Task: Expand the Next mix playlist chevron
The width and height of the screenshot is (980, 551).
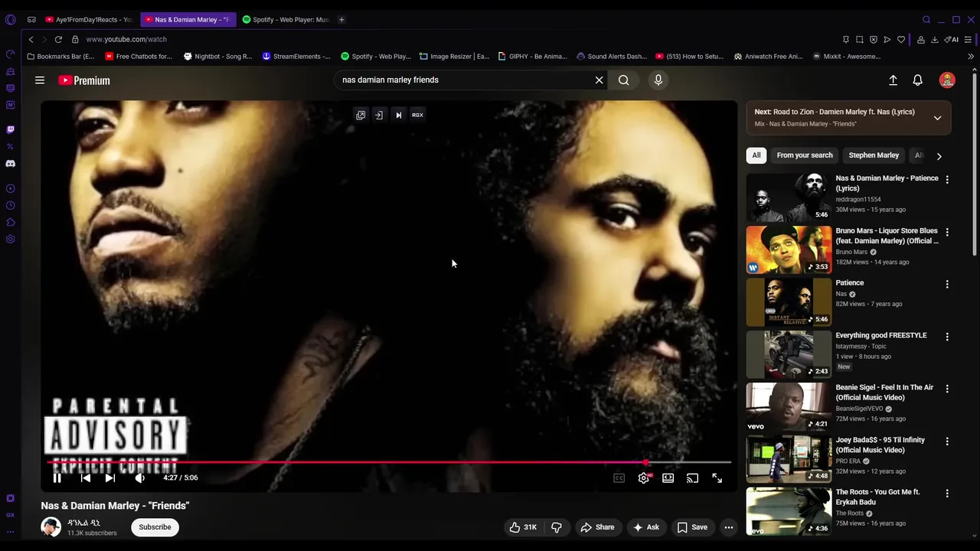Action: pos(937,118)
